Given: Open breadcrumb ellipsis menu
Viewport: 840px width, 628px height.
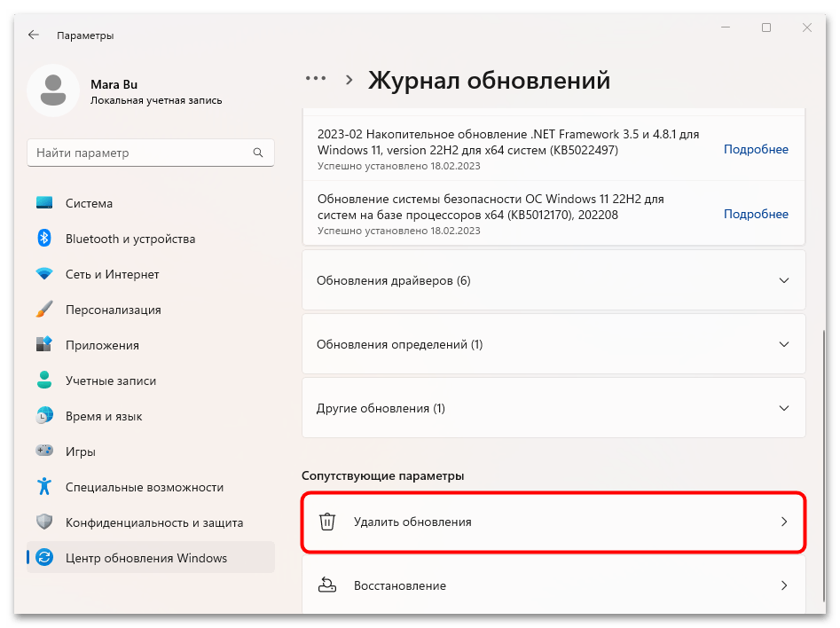Looking at the screenshot, I should 316,79.
